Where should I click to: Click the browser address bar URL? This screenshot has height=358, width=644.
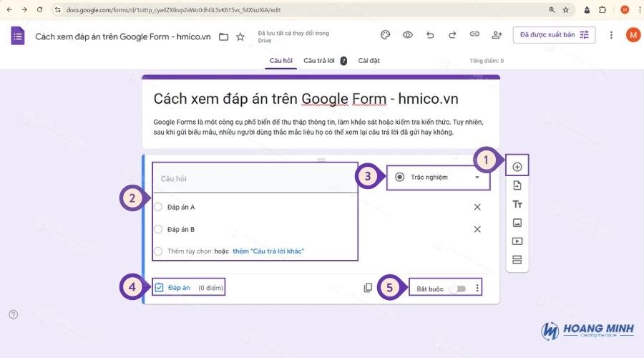(x=173, y=10)
